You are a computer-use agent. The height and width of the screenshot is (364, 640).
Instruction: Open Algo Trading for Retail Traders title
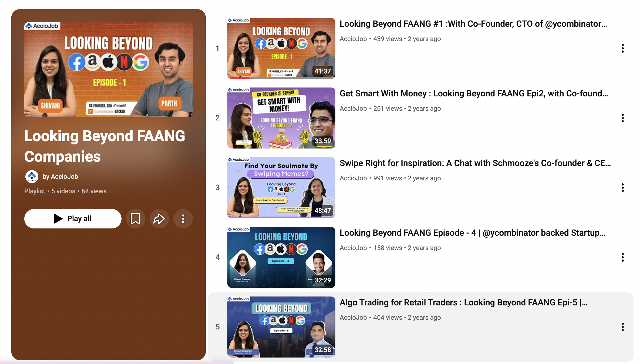463,303
